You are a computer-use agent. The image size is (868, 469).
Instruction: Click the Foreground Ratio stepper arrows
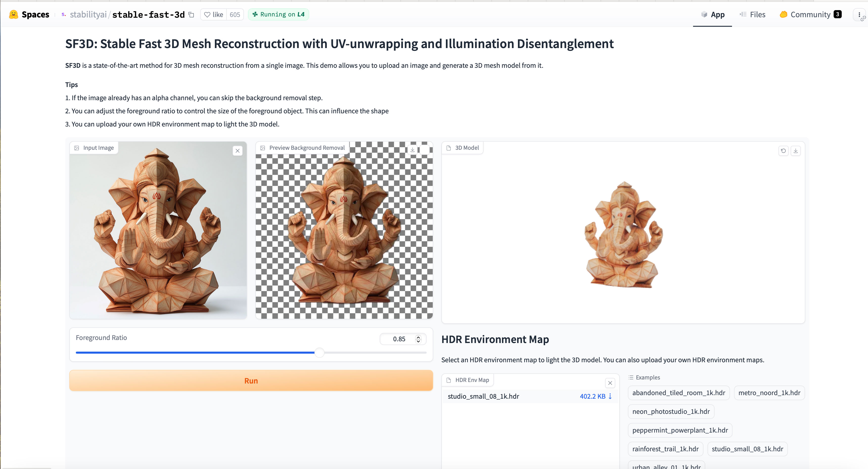[418, 339]
